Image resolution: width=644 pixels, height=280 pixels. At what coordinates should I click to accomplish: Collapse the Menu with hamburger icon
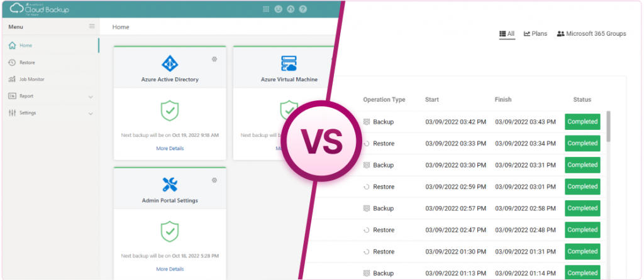pyautogui.click(x=92, y=26)
